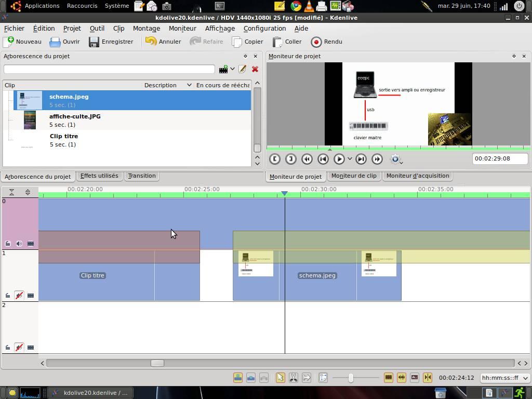Image resolution: width=532 pixels, height=399 pixels.
Task: Click the red X to delete selected clip
Action: [255, 69]
